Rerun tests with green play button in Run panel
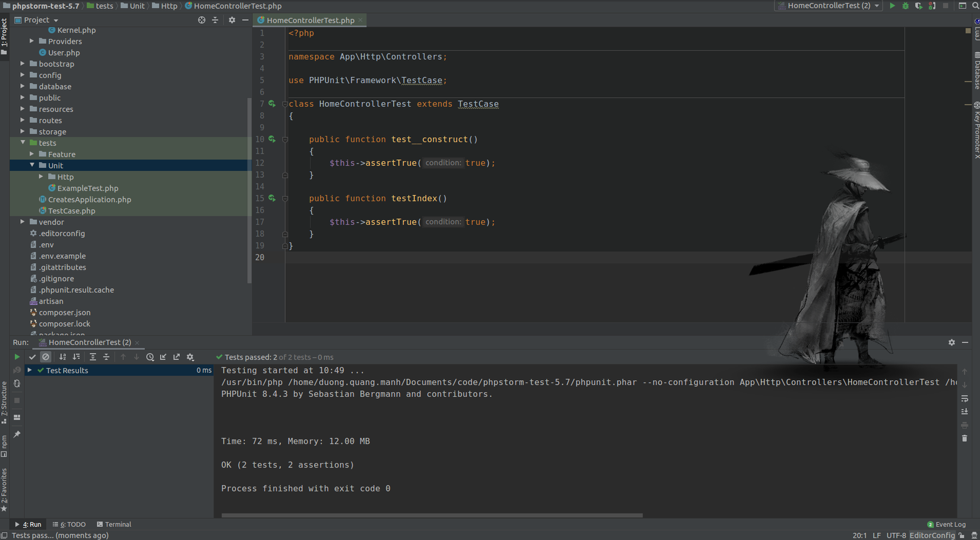The image size is (980, 540). click(17, 357)
